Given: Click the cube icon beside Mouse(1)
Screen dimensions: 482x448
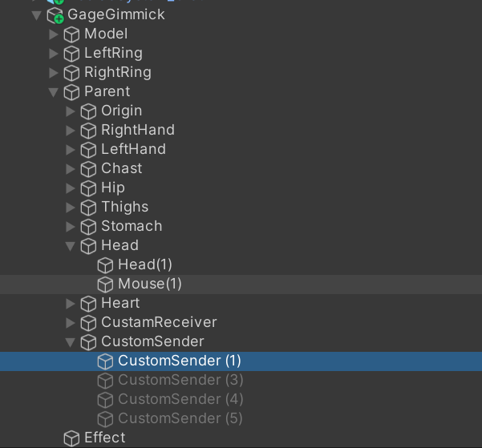Looking at the screenshot, I should coord(105,285).
